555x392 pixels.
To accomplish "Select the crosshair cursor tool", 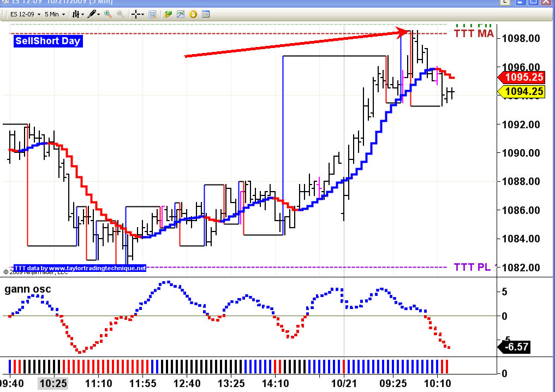I will pos(135,15).
